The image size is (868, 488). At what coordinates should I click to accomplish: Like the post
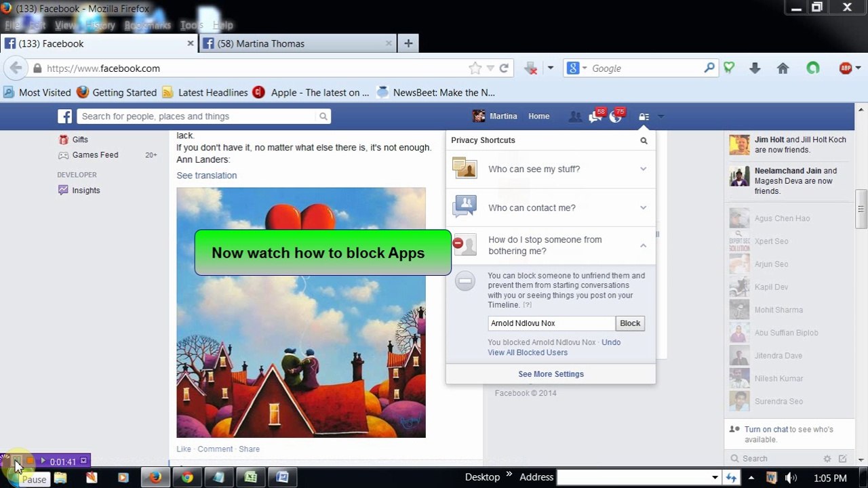pos(184,449)
